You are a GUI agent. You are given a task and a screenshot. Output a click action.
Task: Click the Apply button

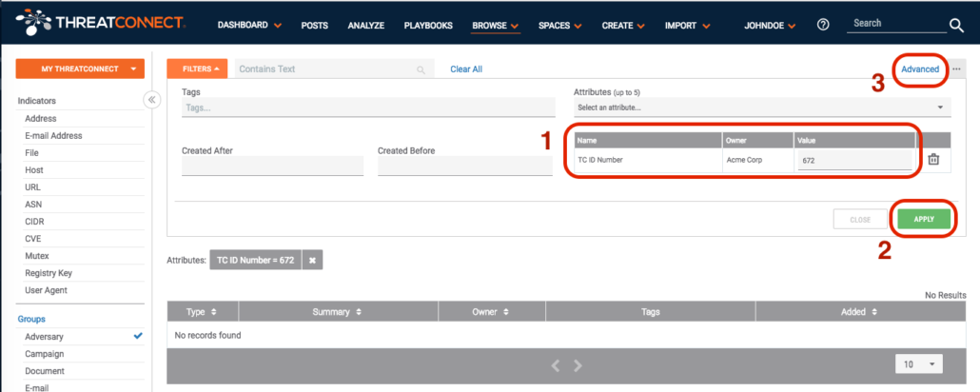coord(924,220)
